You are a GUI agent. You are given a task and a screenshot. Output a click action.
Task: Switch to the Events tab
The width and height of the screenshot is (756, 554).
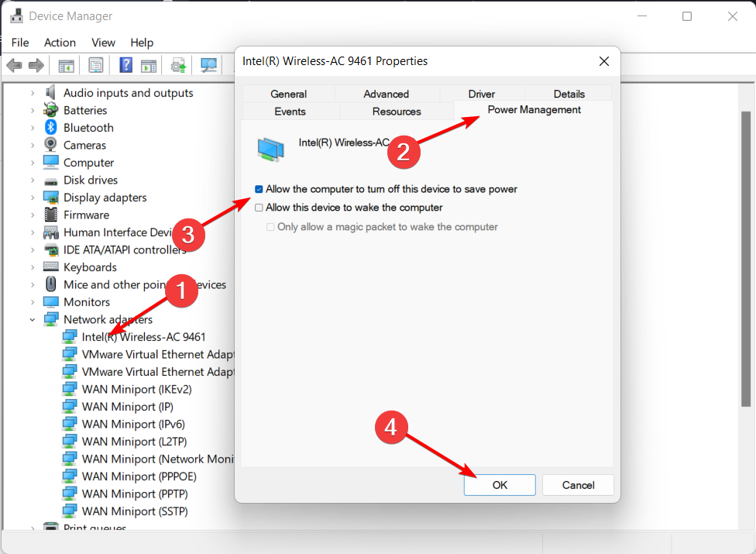(x=290, y=112)
